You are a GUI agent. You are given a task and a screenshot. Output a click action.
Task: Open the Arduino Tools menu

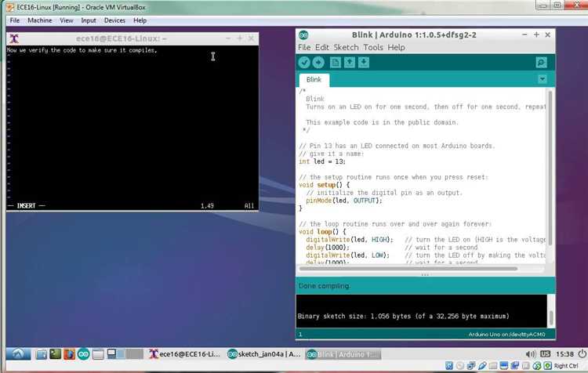pos(373,47)
